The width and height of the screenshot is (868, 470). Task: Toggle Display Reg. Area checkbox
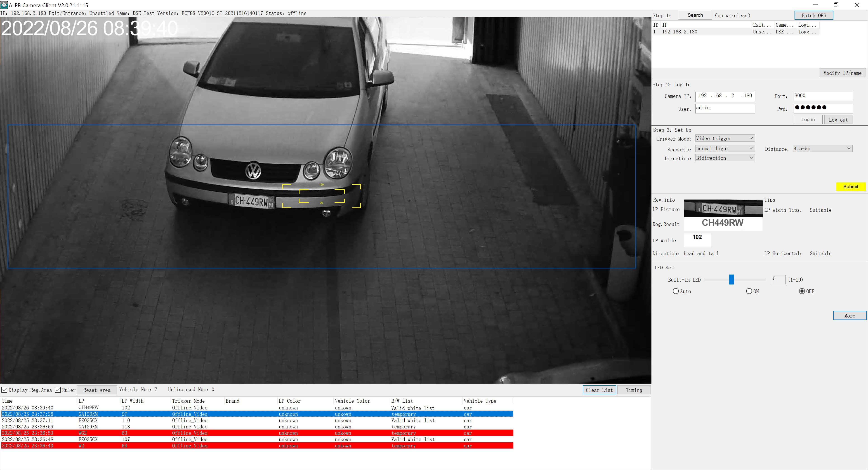[x=4, y=390]
